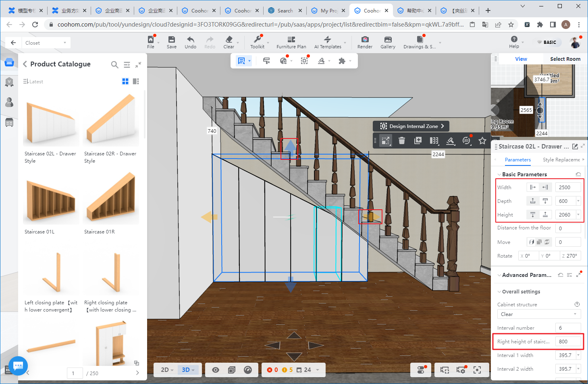Search the Product Catalogue with magnifier icon
This screenshot has height=384, width=588.
(115, 64)
